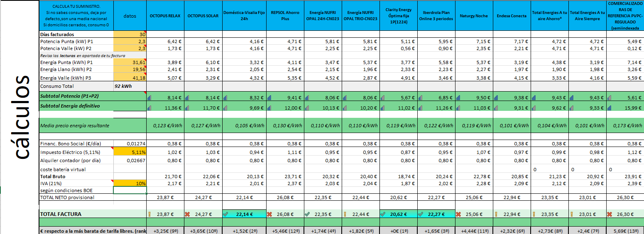Click the bars icon beside 6,85 € Subtotal Potencia
The height and width of the screenshot is (234, 644).
click(421, 98)
